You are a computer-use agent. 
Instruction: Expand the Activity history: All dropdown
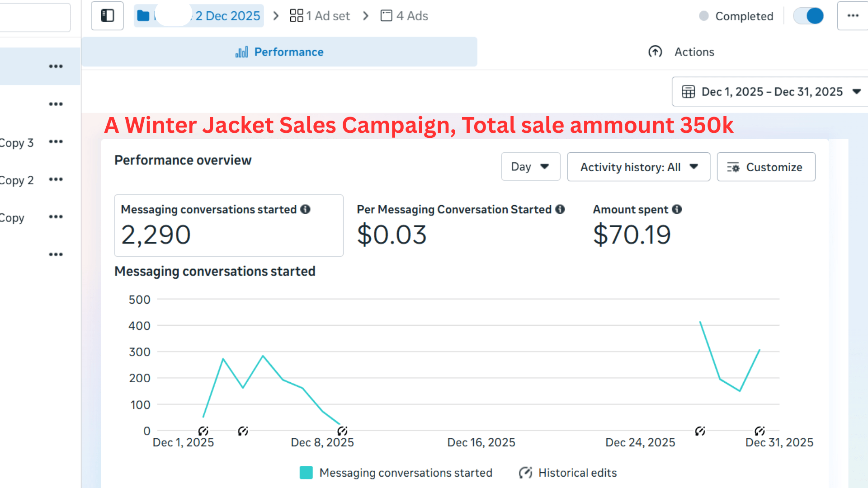pyautogui.click(x=638, y=167)
